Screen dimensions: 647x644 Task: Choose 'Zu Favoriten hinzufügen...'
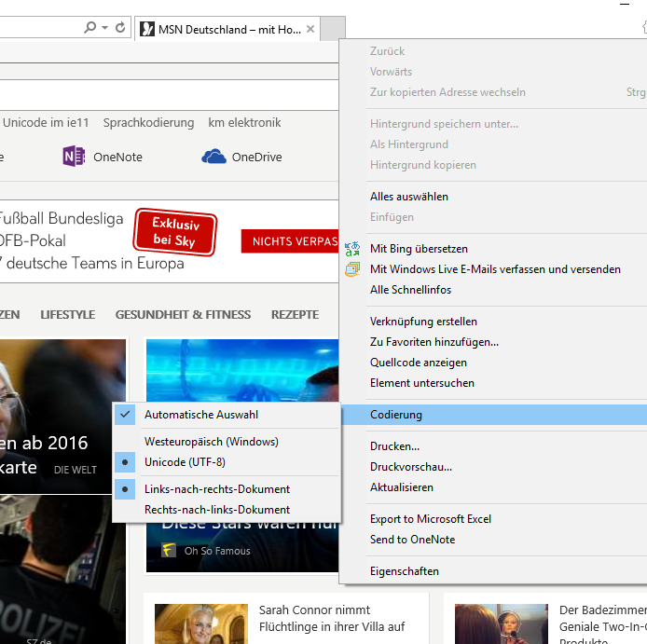pyautogui.click(x=494, y=342)
